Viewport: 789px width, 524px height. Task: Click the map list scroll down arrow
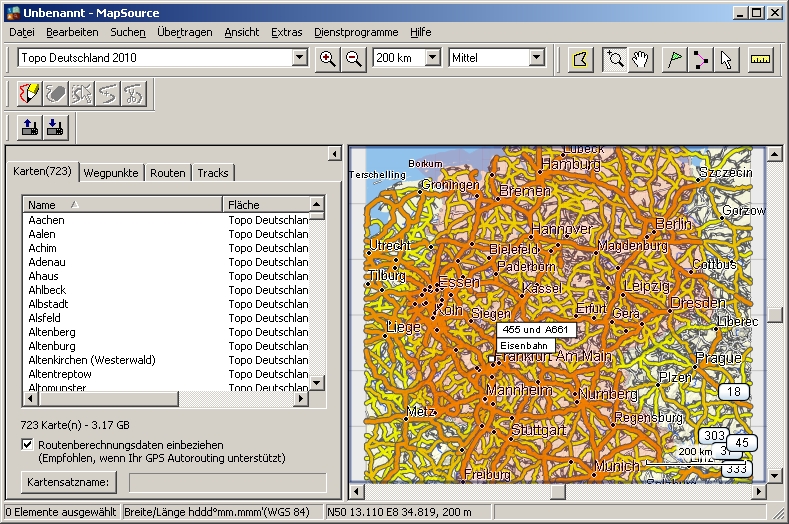pyautogui.click(x=317, y=383)
